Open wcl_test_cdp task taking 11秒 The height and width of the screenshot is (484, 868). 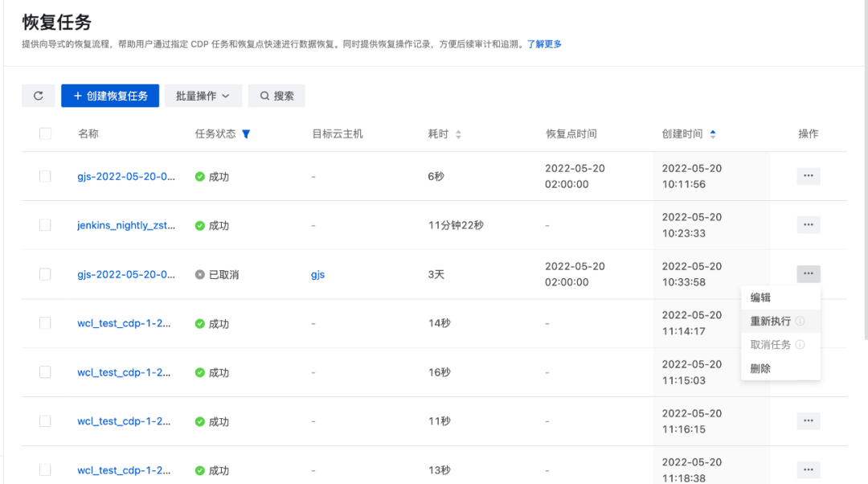(124, 421)
